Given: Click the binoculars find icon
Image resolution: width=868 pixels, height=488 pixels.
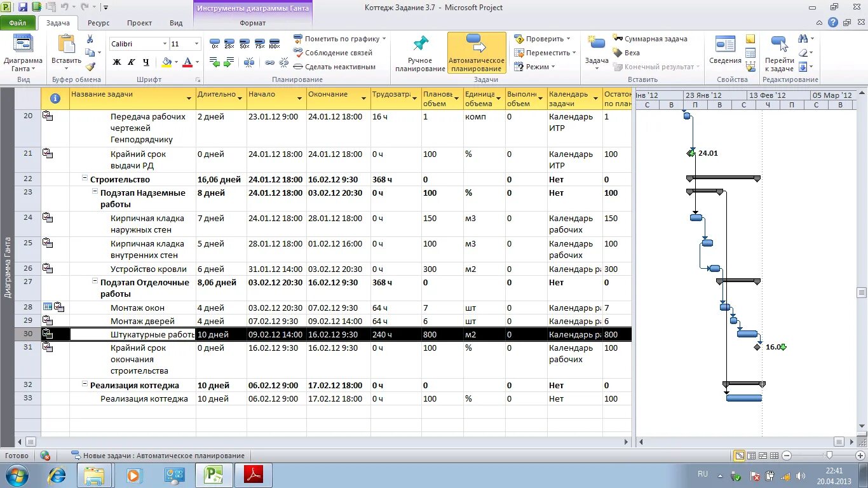Looking at the screenshot, I should coord(803,39).
